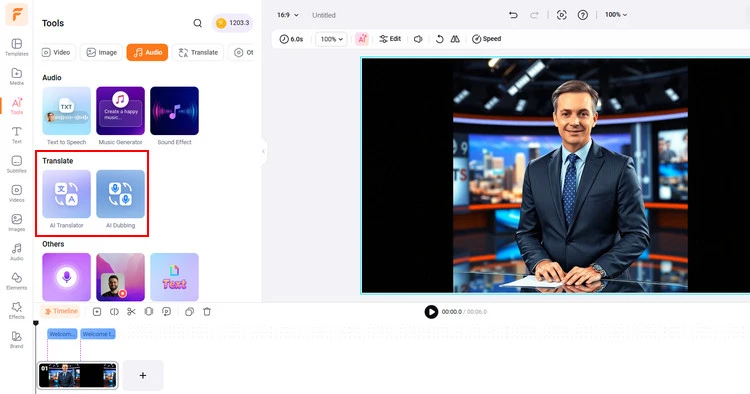750x394 pixels.
Task: Click the Filmora F logo at top left
Action: [x=17, y=15]
